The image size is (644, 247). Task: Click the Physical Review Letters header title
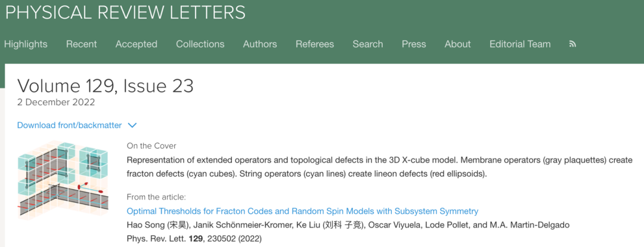tap(125, 12)
